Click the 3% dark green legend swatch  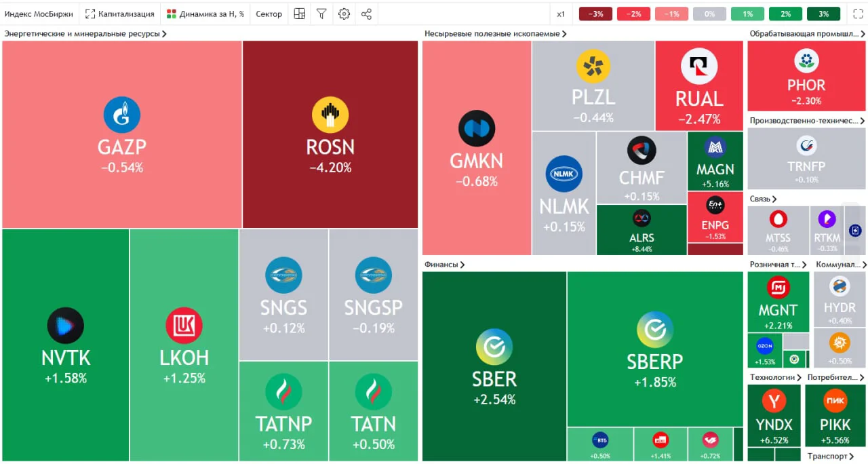(823, 14)
